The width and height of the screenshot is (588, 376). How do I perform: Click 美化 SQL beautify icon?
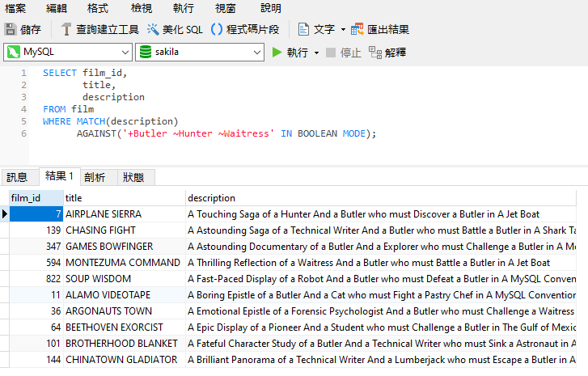pos(154,29)
